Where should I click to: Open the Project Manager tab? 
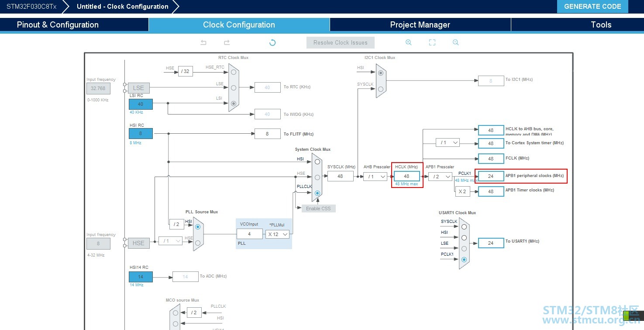(420, 25)
